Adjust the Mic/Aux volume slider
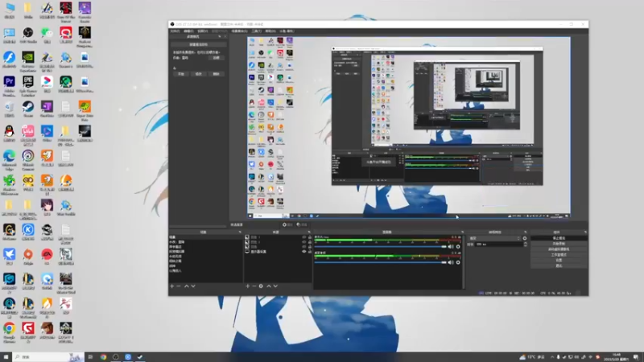Viewport: 644px width, 362px height. [380, 247]
